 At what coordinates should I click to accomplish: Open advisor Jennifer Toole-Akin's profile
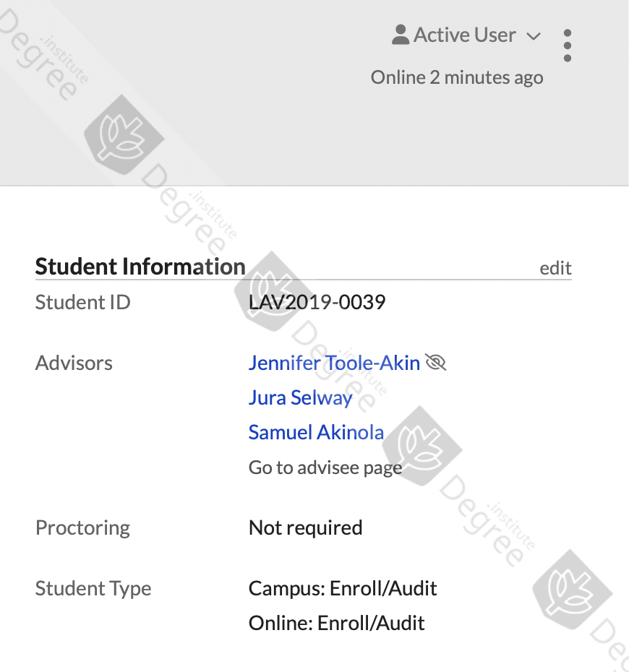click(334, 363)
